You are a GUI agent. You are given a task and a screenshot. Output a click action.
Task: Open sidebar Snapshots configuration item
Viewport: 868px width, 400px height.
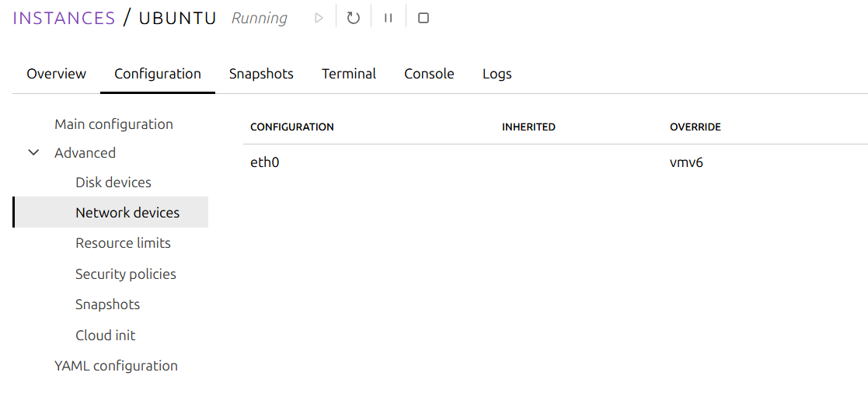coord(107,304)
